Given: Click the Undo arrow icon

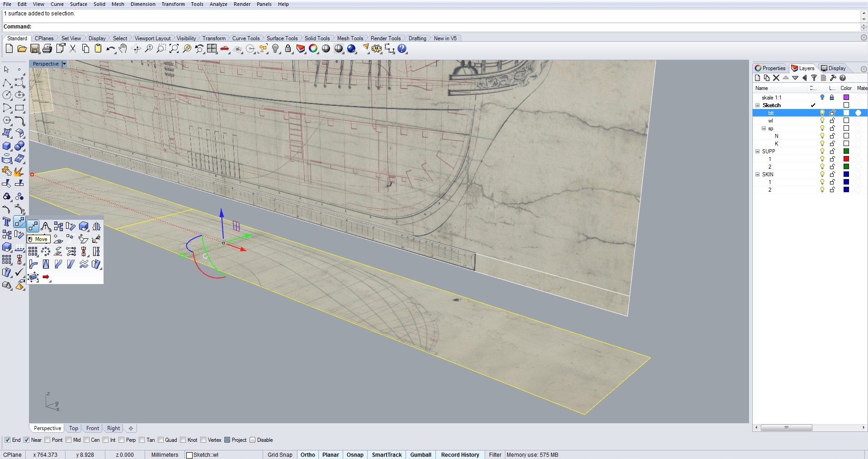Looking at the screenshot, I should (x=110, y=49).
